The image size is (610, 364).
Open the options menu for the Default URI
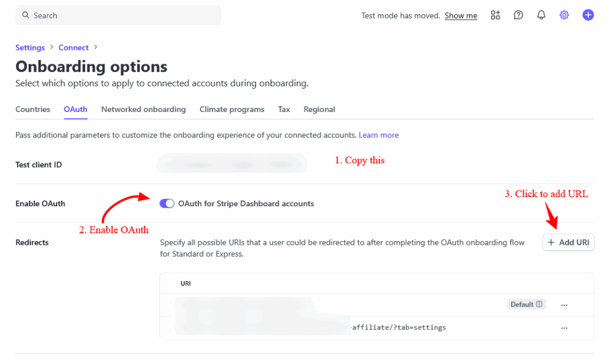564,304
